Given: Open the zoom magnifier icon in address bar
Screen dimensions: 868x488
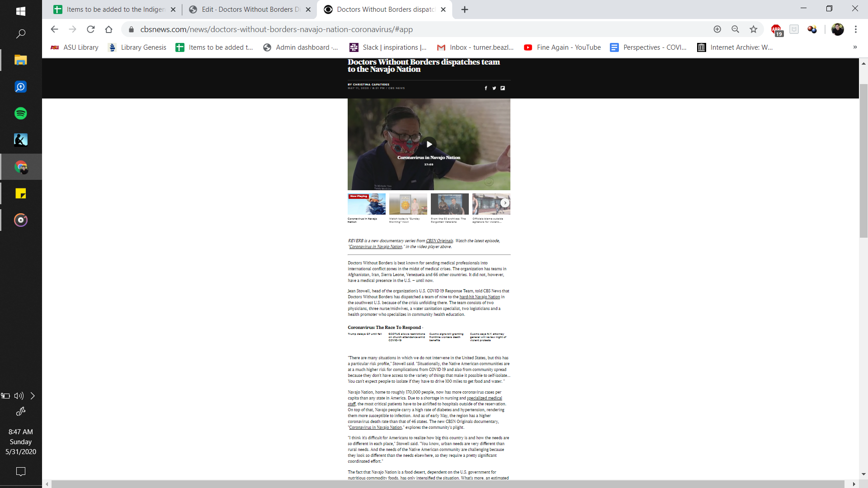Looking at the screenshot, I should [x=735, y=29].
